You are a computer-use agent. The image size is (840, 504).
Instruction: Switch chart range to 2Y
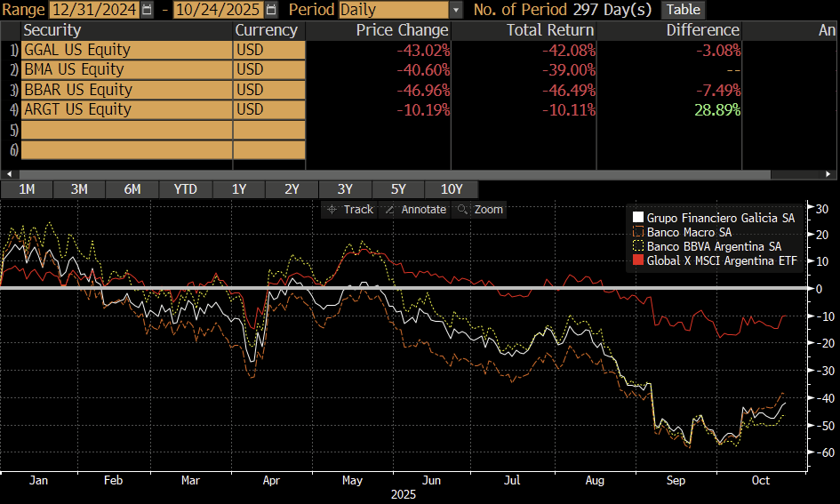click(292, 189)
